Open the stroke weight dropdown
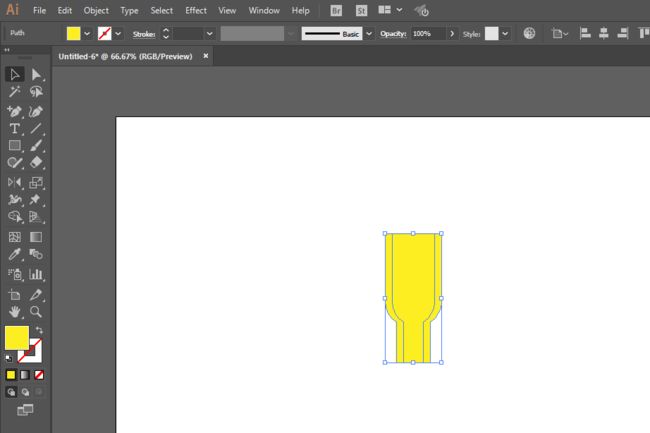 point(210,34)
